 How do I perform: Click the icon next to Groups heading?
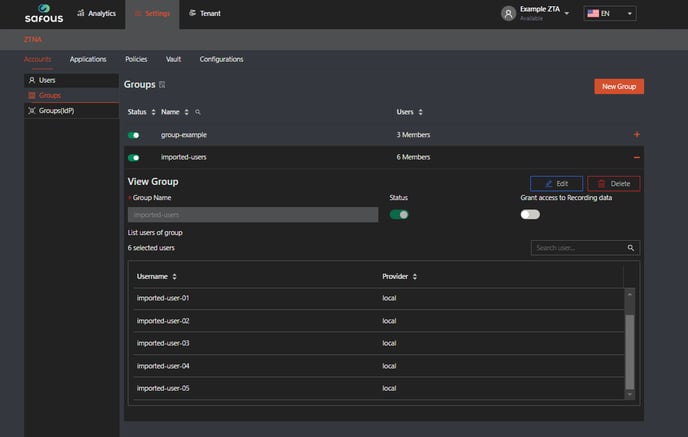coord(163,85)
